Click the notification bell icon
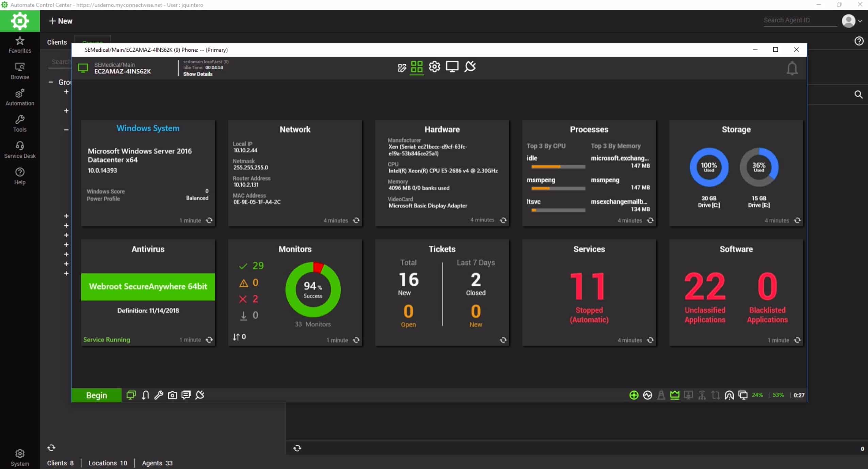Screen dimensions: 868x469 [x=791, y=68]
